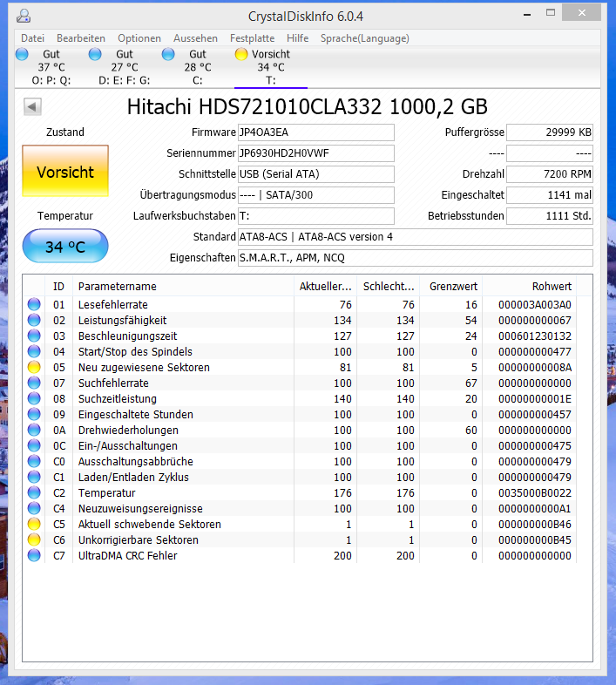Click status orb for Leistungsfähigkeit row
616x685 pixels.
click(34, 320)
